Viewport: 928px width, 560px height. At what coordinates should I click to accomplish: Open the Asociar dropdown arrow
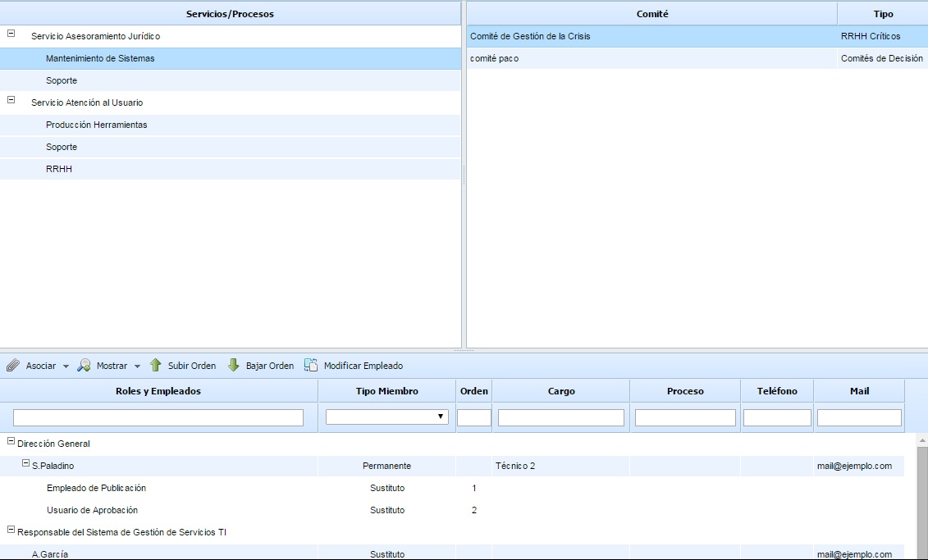[66, 367]
